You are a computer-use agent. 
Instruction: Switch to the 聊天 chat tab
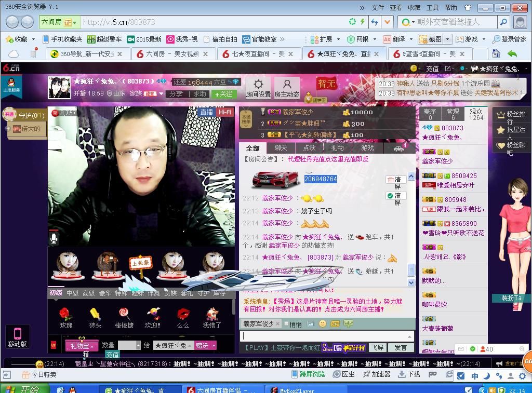coord(281,148)
